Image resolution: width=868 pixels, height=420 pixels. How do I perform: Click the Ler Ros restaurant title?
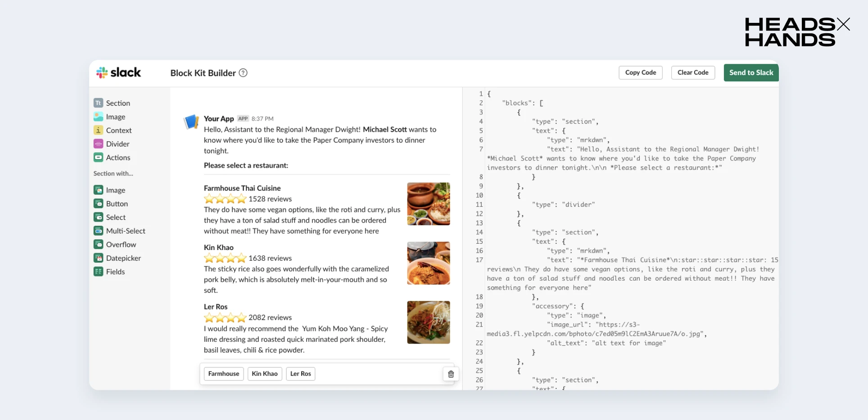216,307
